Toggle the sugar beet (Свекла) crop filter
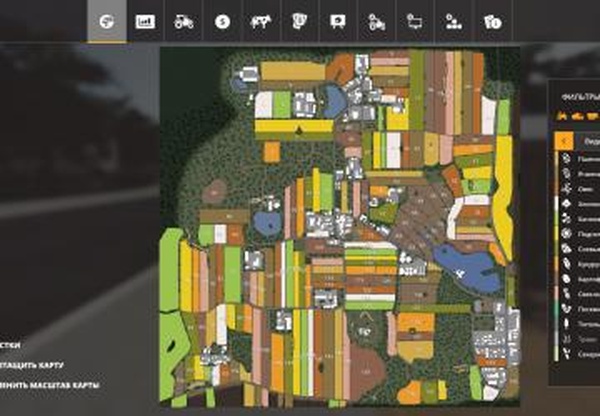This screenshot has width=600, height=416. pos(579,294)
